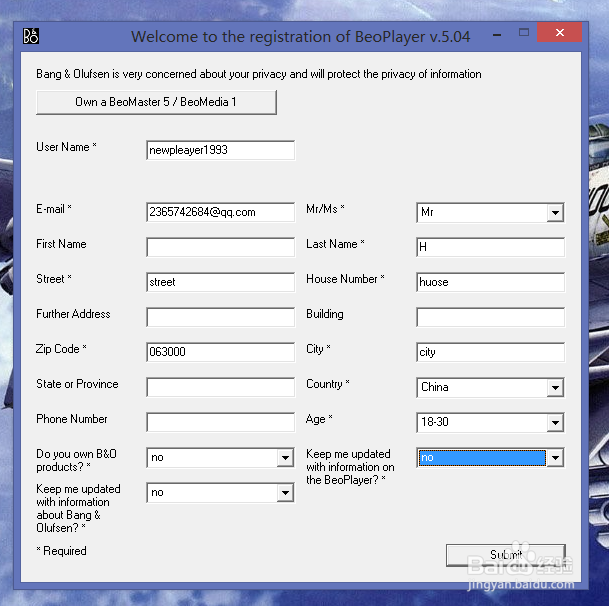
Task: Focus the User Name field
Action: pos(221,150)
